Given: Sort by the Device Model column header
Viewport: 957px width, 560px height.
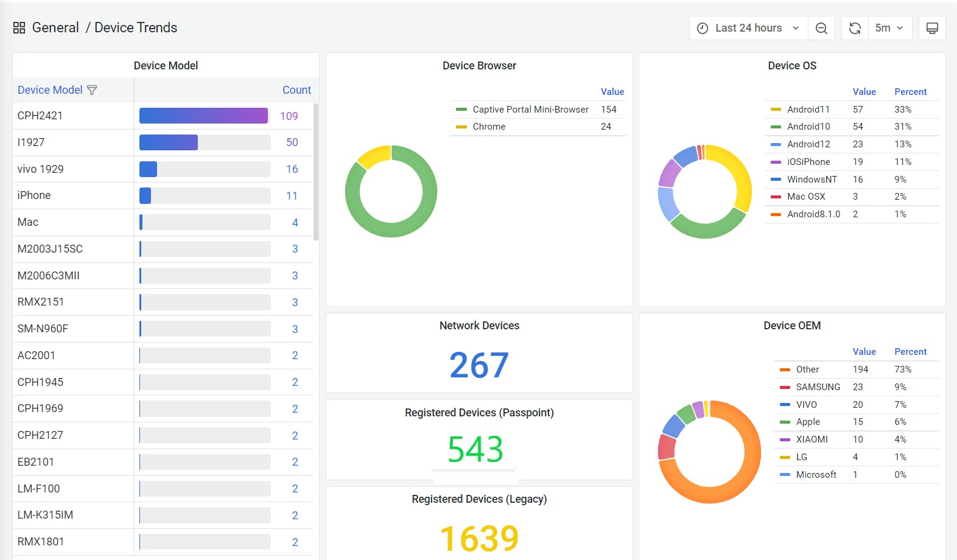Looking at the screenshot, I should tap(50, 90).
